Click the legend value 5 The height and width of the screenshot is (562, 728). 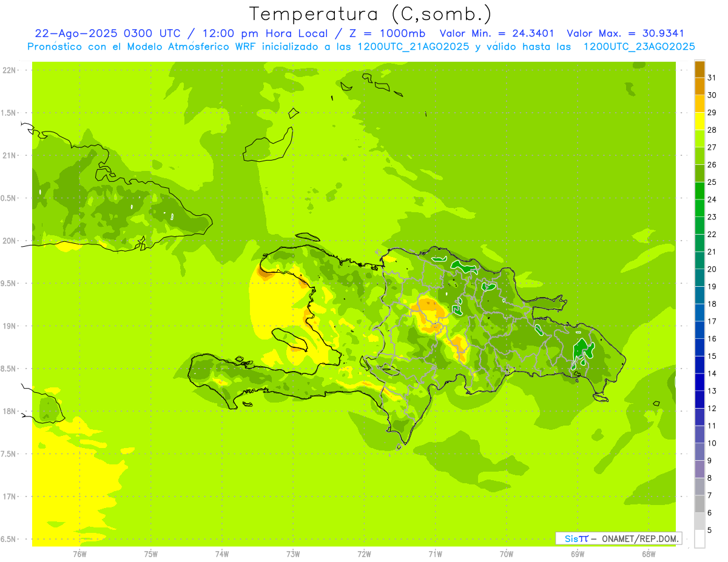click(x=710, y=530)
